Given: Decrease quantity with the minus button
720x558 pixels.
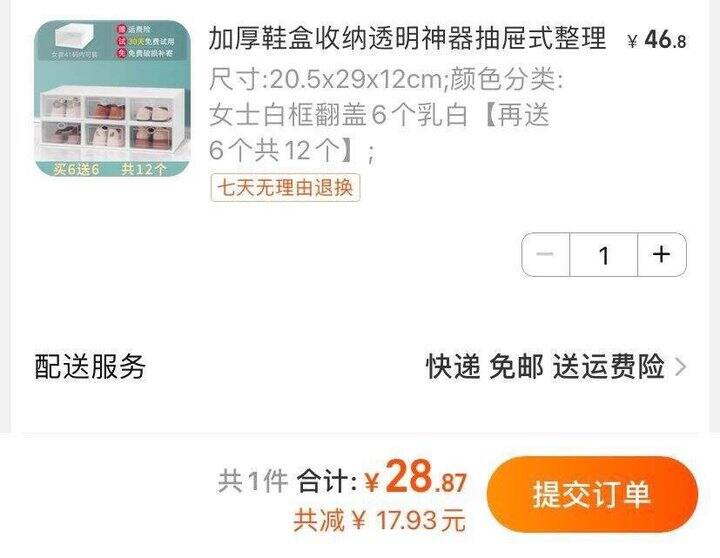Looking at the screenshot, I should point(546,254).
